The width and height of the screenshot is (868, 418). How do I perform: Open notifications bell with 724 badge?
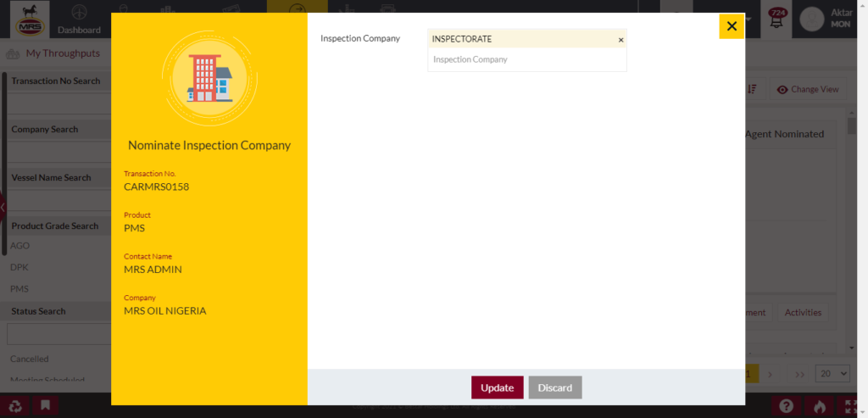(777, 20)
